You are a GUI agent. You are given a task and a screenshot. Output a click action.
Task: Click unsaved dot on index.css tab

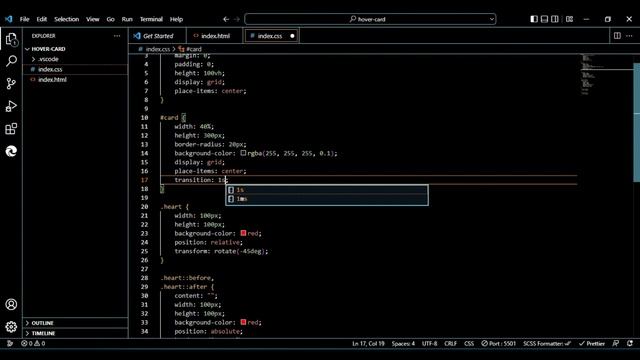click(x=292, y=36)
